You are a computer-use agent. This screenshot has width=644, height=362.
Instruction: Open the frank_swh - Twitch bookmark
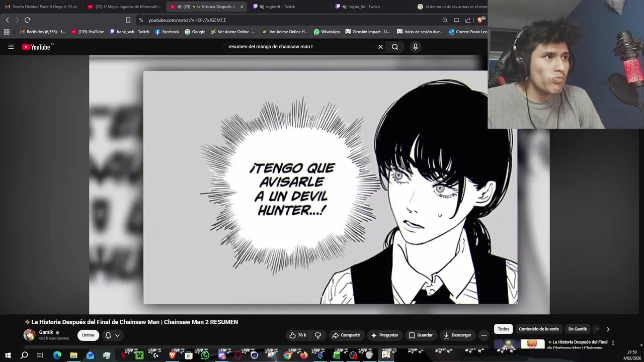(x=129, y=32)
